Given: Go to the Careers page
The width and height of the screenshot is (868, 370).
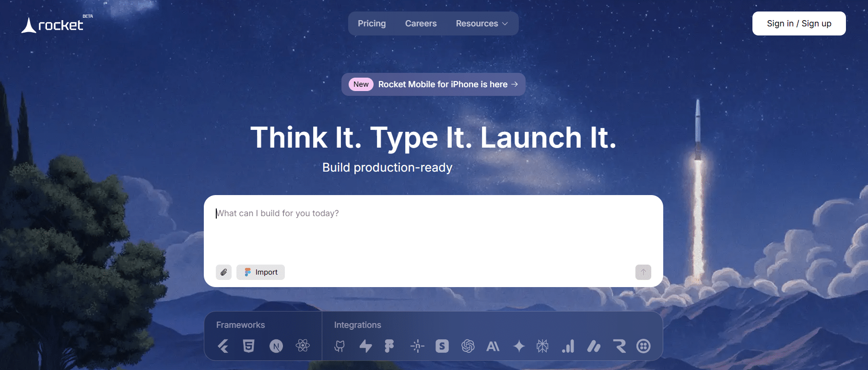Looking at the screenshot, I should 421,23.
